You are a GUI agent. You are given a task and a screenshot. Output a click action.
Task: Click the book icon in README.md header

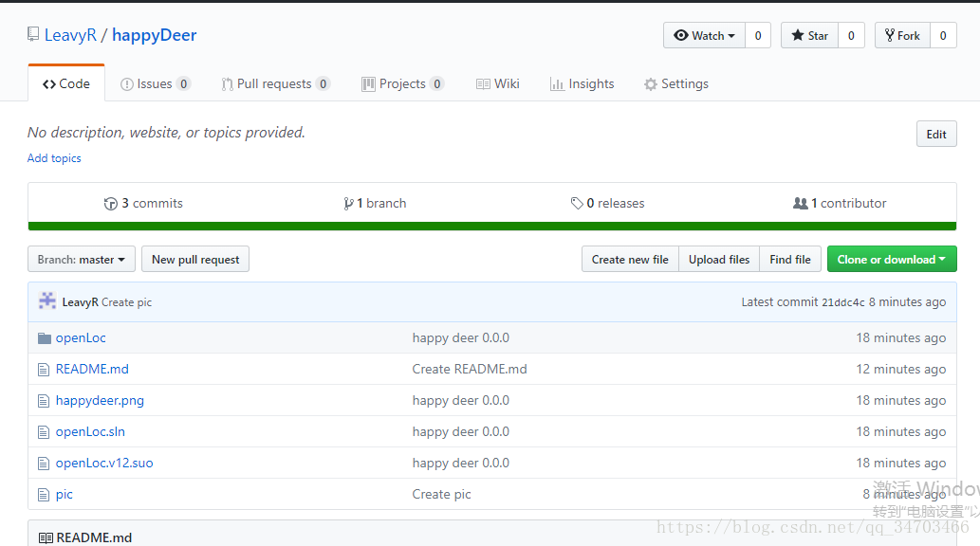(x=46, y=537)
